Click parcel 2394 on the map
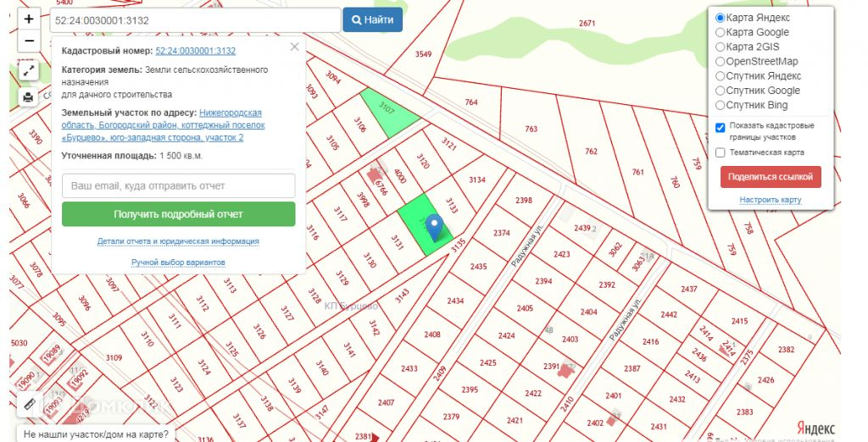Image resolution: width=868 pixels, height=442 pixels. (x=543, y=281)
